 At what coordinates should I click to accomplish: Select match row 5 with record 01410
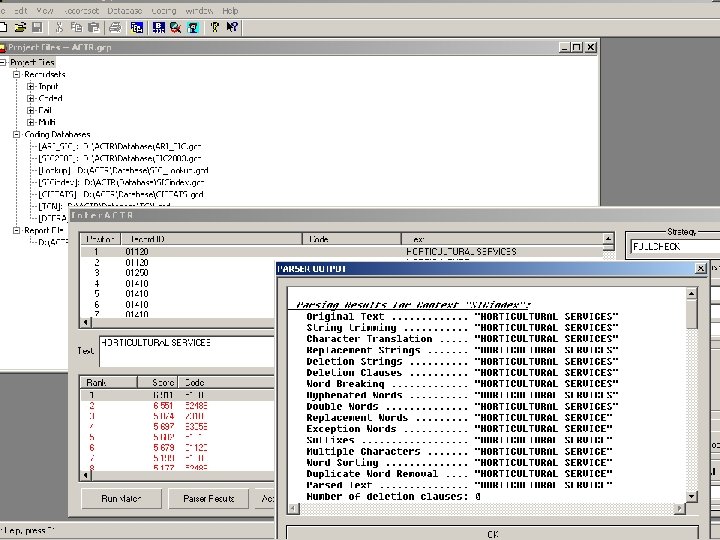[x=178, y=294]
